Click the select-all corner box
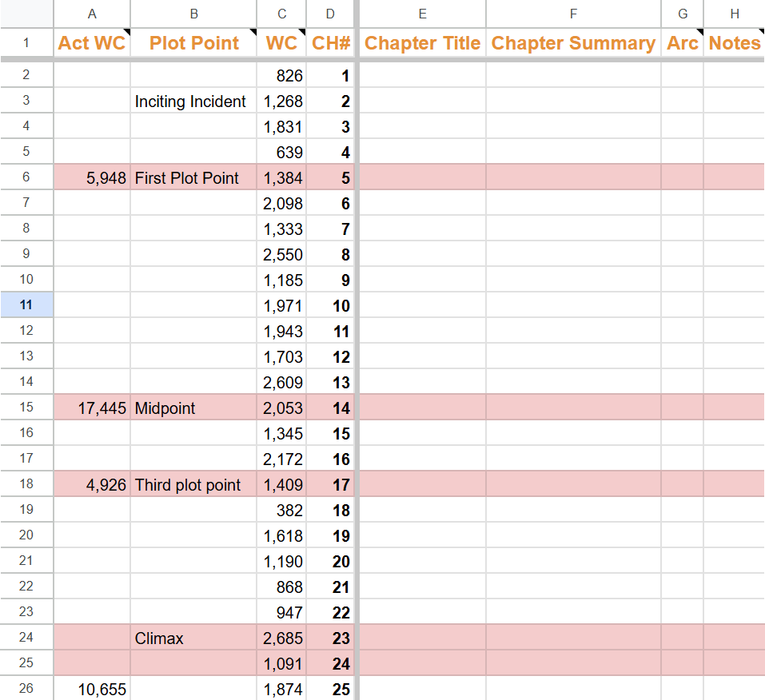Screen dimensions: 765x700 [x=26, y=14]
